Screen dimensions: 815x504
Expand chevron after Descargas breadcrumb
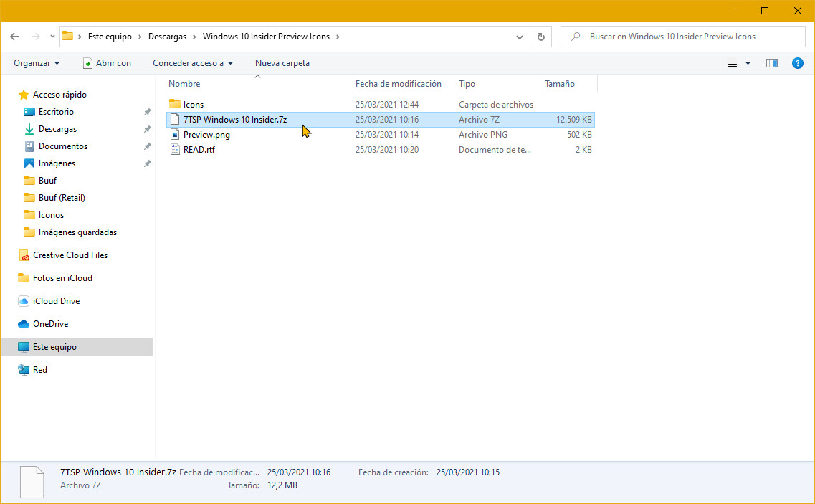click(194, 37)
